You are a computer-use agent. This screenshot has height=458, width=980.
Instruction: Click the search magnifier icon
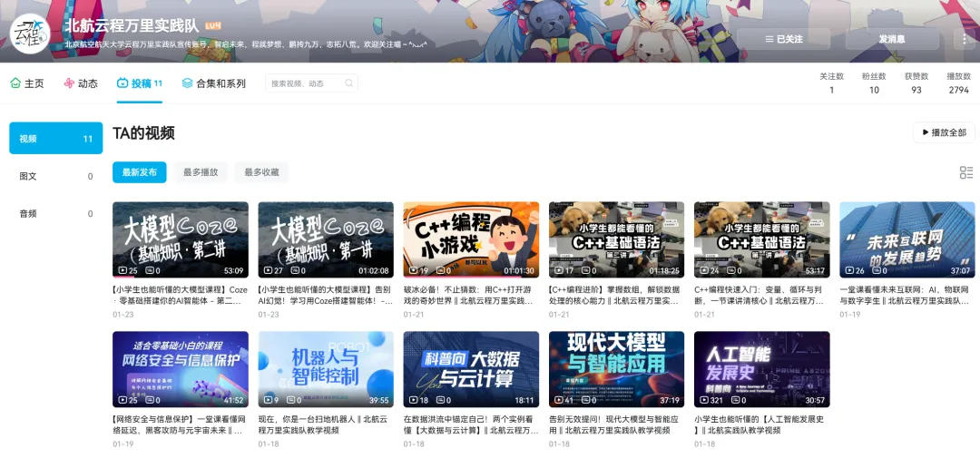click(348, 83)
